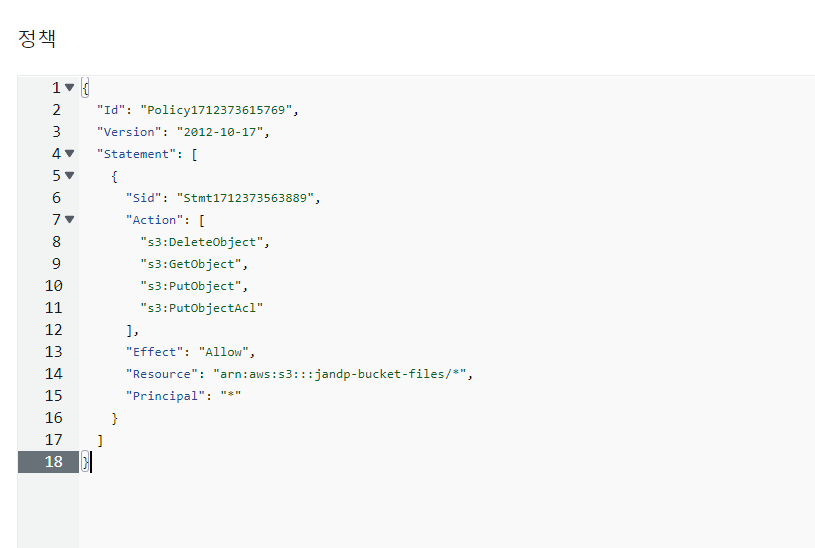
Task: Collapse the Action array fold arrow on line 7
Action: [x=70, y=219]
